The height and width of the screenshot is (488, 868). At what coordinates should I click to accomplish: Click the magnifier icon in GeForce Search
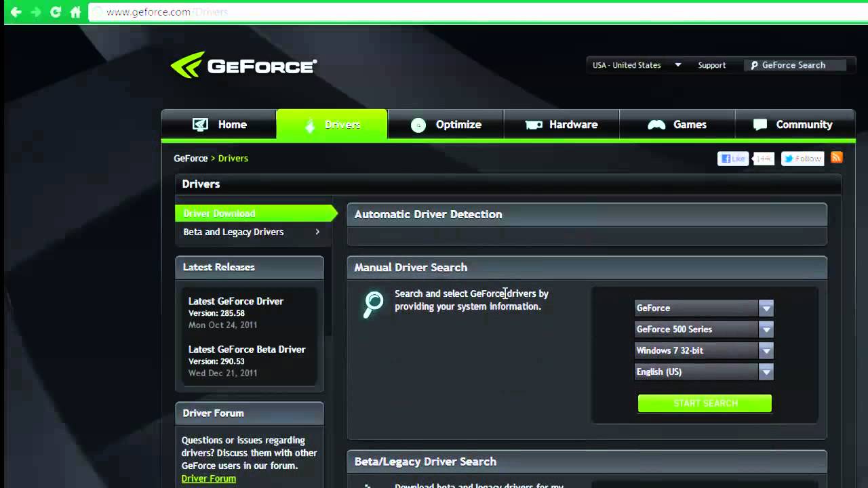(754, 66)
